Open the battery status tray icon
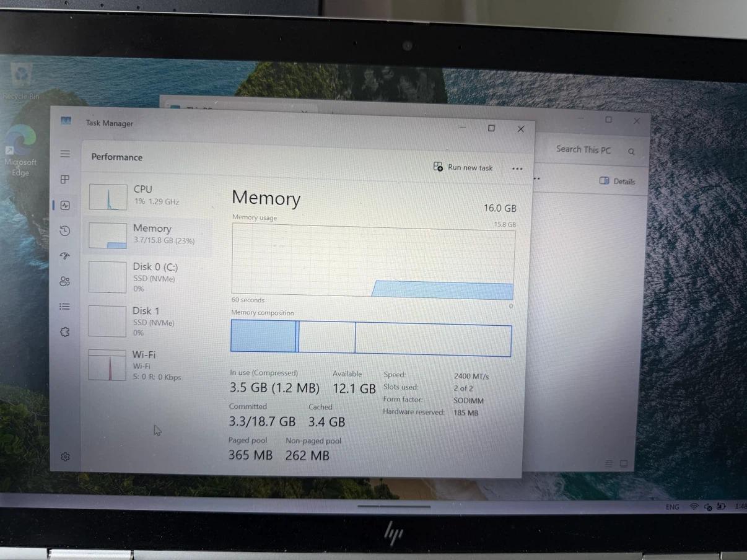The image size is (747, 560). coord(720,507)
